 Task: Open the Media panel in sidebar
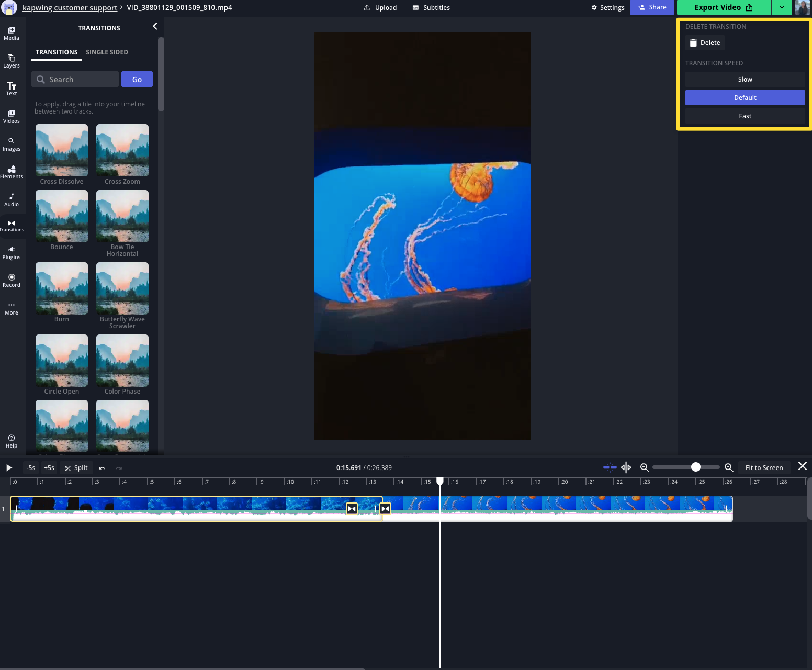click(x=12, y=33)
